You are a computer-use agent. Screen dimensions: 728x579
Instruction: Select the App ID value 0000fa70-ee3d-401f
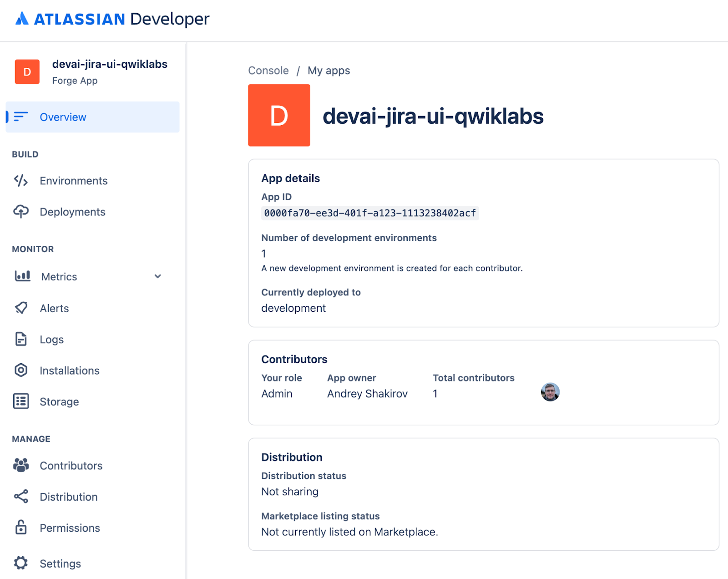370,213
